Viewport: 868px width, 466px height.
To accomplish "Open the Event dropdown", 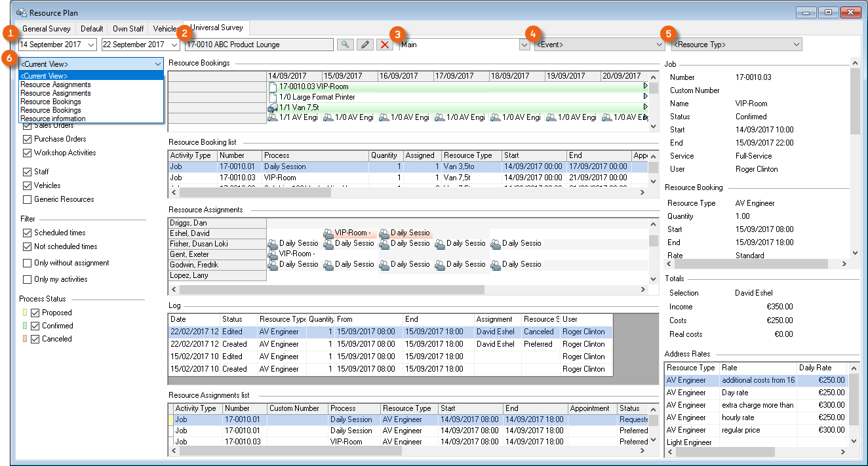I will point(660,45).
